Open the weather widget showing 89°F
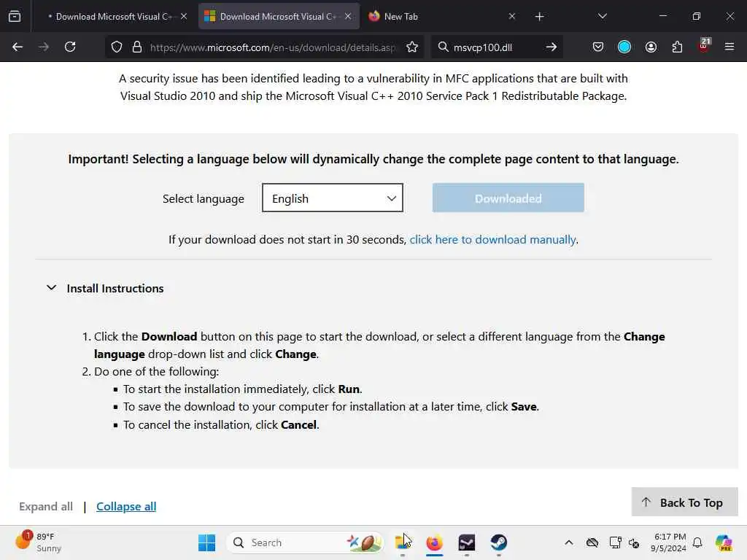Screen dimensions: 747x560 (39, 542)
